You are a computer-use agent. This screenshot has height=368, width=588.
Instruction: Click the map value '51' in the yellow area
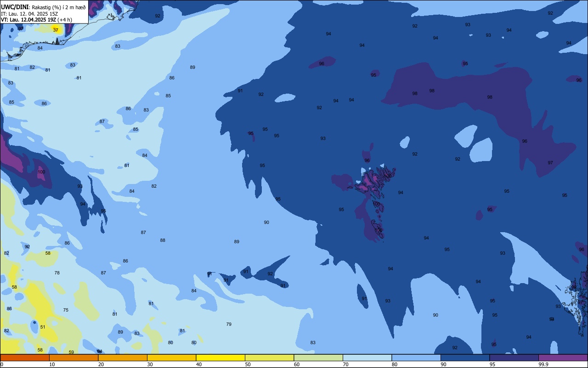(43, 327)
